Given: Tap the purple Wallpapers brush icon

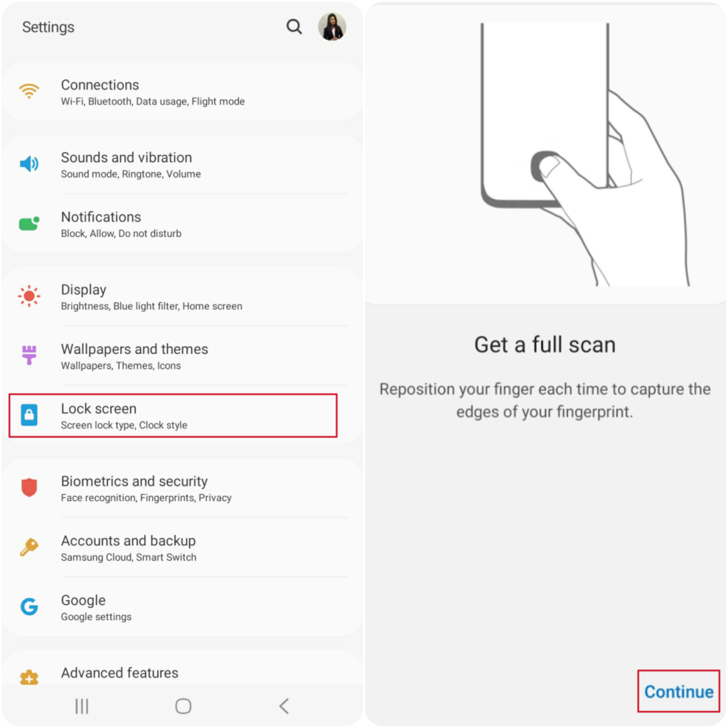Looking at the screenshot, I should [x=28, y=355].
